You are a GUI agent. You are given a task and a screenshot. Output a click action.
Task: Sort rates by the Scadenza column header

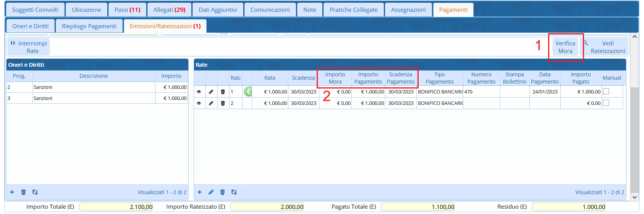(303, 78)
